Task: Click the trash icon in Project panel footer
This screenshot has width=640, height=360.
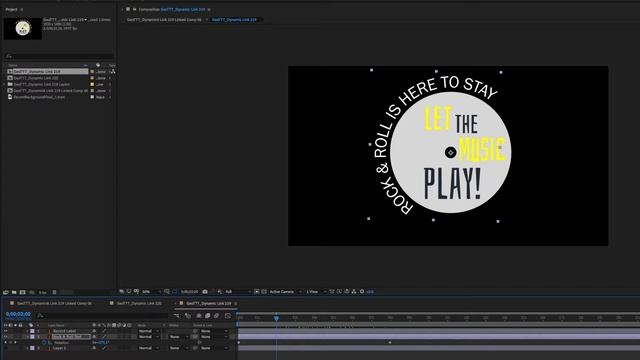Action: 54,292
